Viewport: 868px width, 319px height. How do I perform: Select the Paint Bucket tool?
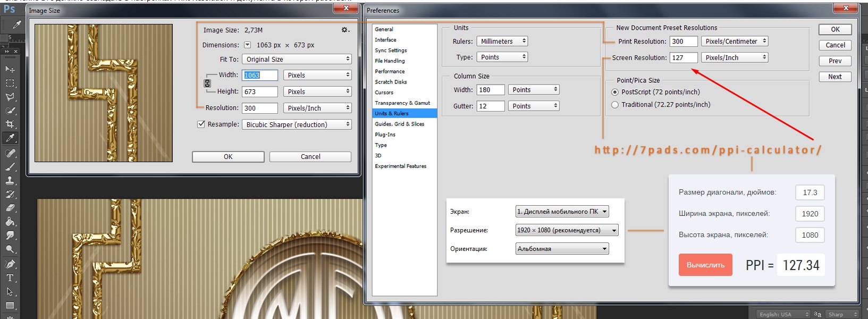(10, 222)
